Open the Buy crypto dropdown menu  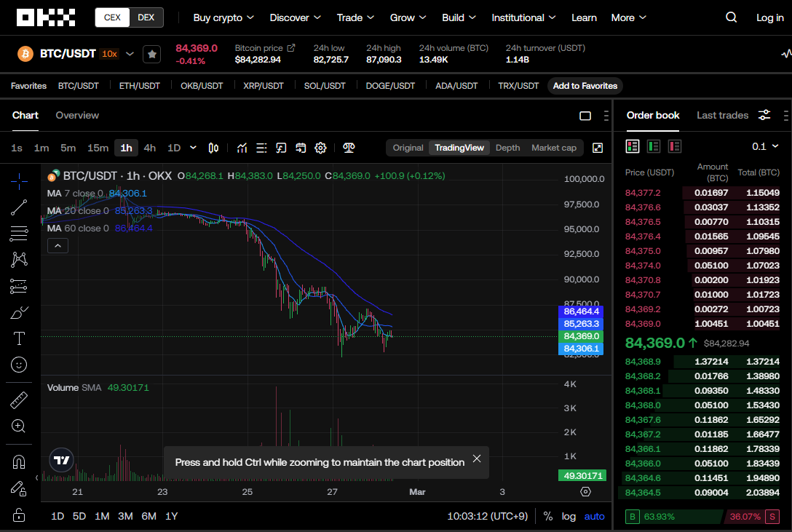pyautogui.click(x=223, y=17)
